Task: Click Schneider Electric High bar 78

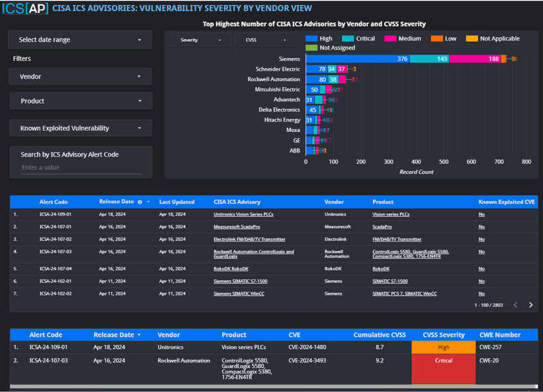Action: (x=317, y=69)
